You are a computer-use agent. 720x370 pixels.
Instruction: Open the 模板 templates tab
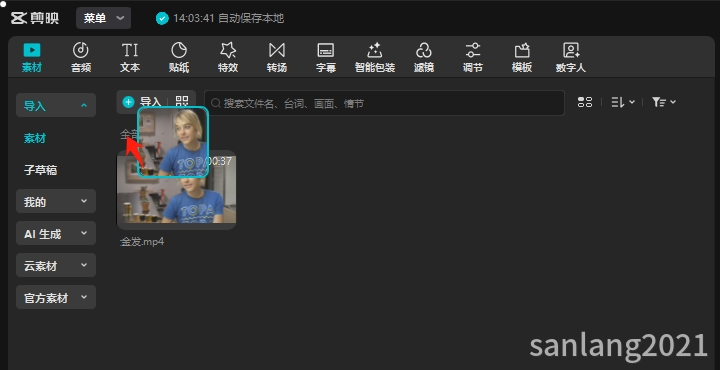(522, 57)
